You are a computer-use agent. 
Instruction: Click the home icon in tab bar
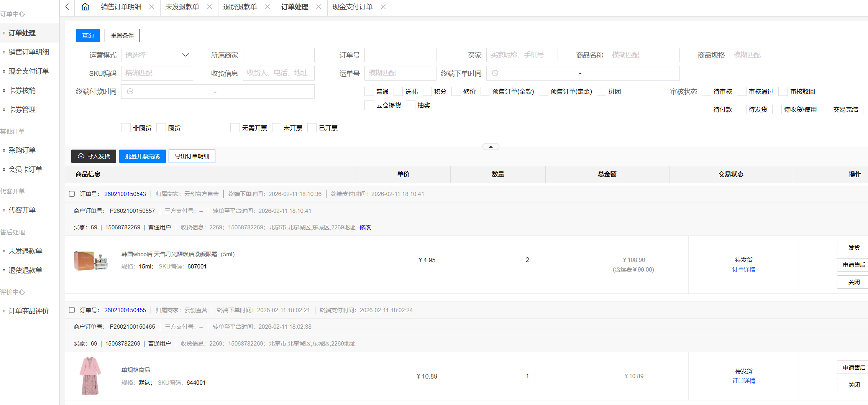point(85,7)
